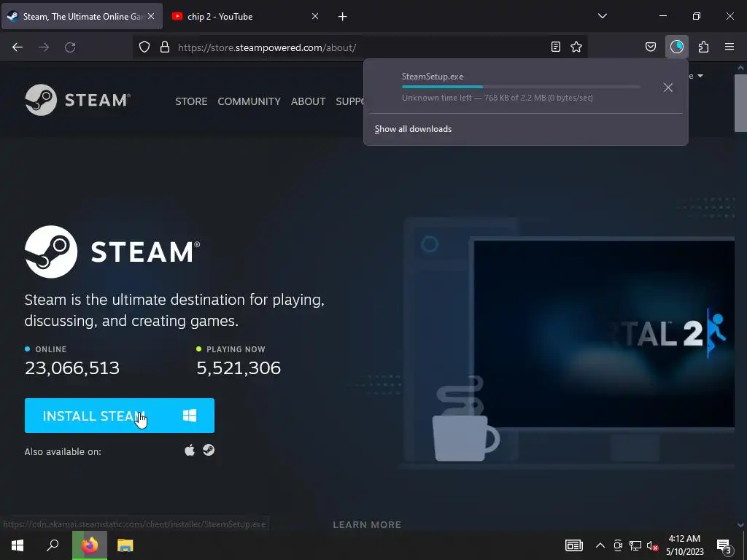The height and width of the screenshot is (560, 747).
Task: Show hidden system tray icons
Action: point(600,545)
